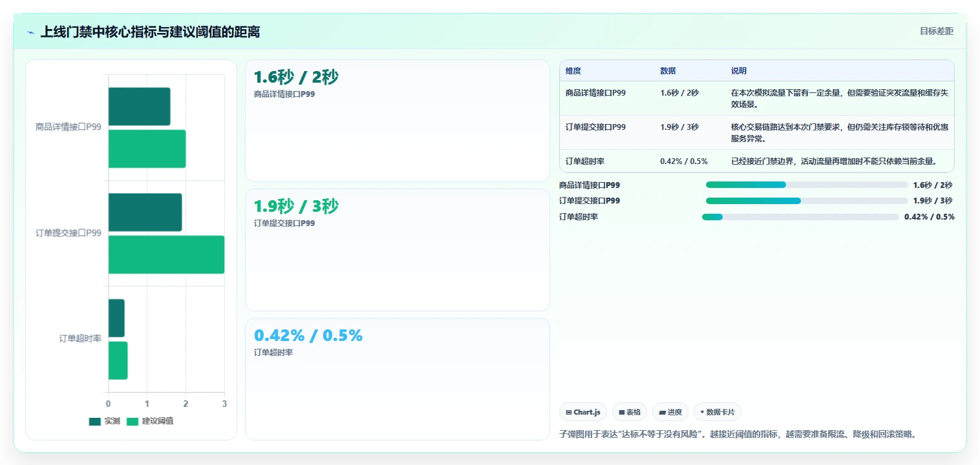Click the description starting 核心交易链路达到

click(840, 133)
